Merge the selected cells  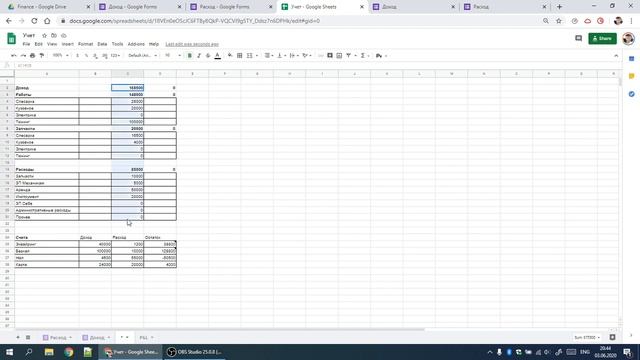[249, 56]
